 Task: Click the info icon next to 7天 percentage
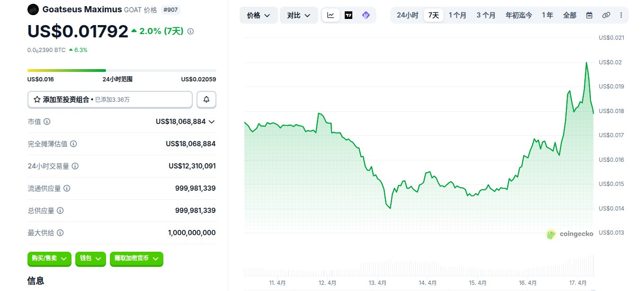(190, 31)
